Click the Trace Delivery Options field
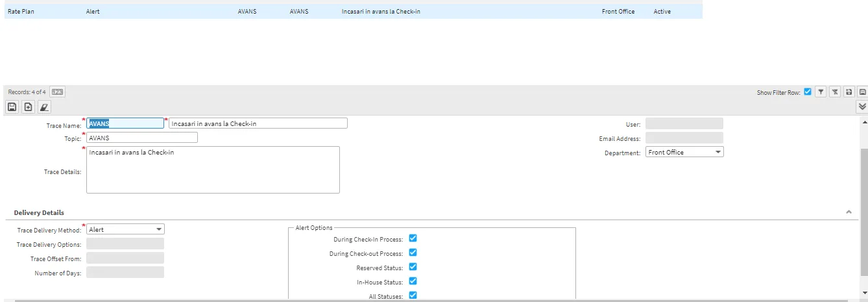This screenshot has width=868, height=302. [125, 244]
